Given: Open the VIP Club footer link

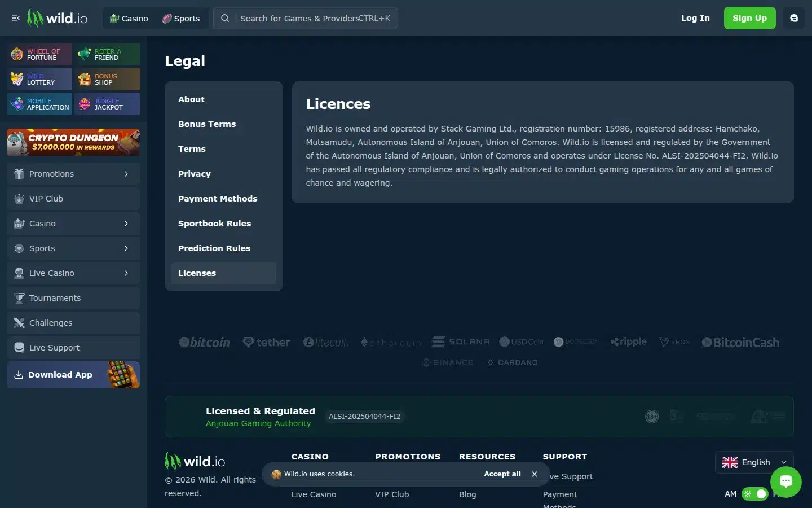Looking at the screenshot, I should 392,494.
